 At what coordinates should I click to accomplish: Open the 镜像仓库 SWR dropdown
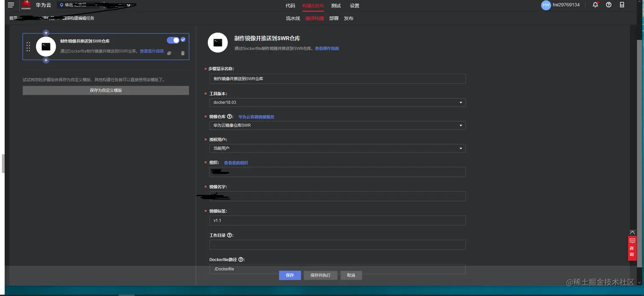[337, 125]
